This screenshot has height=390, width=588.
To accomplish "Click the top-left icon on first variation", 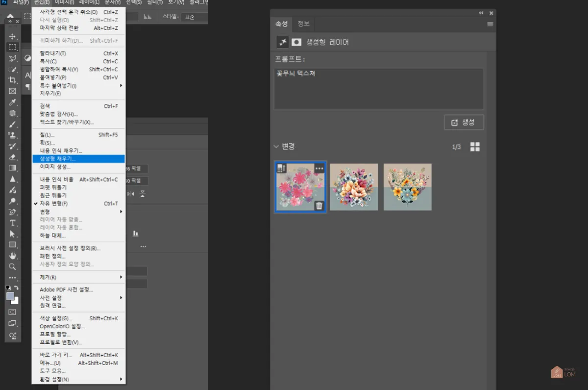I will point(281,168).
